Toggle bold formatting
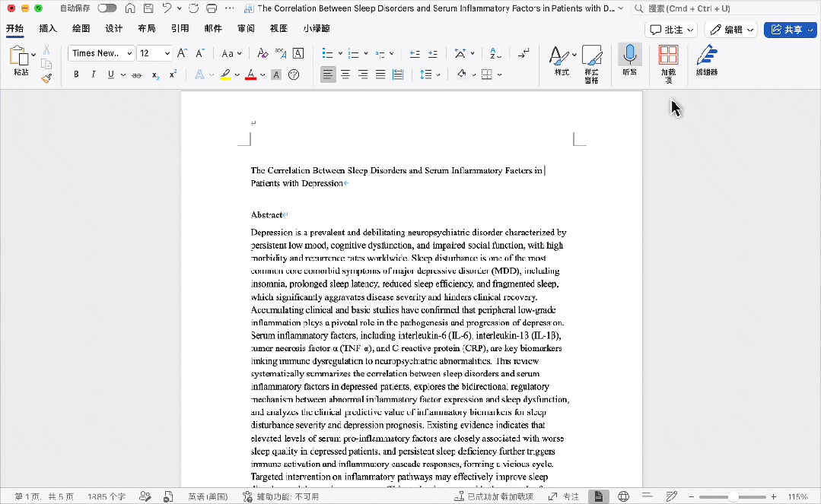 [76, 74]
